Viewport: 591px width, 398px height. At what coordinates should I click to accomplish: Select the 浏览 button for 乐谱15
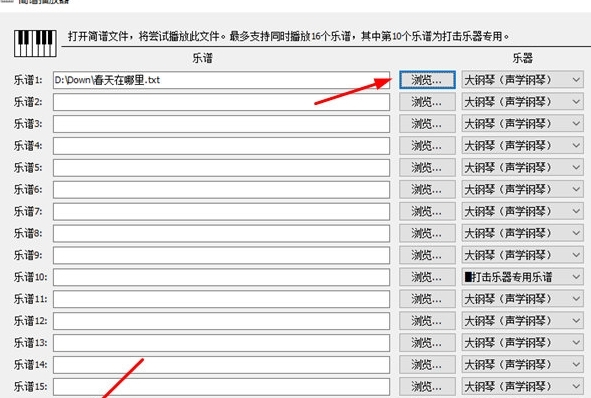coord(427,386)
